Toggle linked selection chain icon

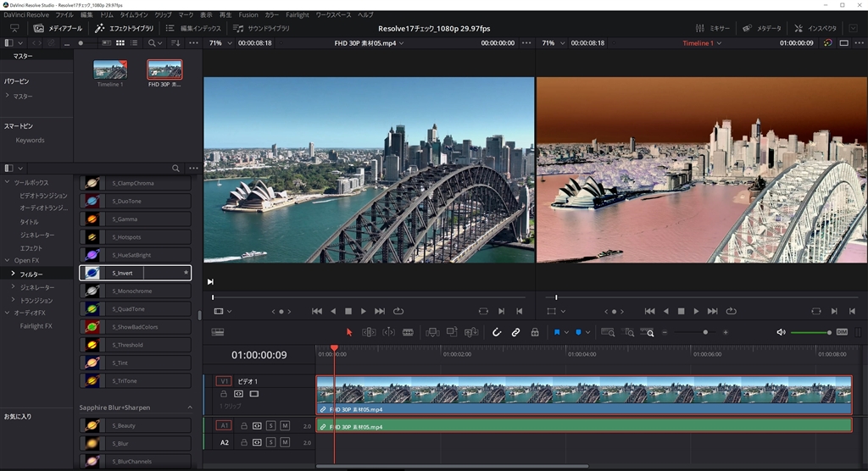[x=515, y=332]
